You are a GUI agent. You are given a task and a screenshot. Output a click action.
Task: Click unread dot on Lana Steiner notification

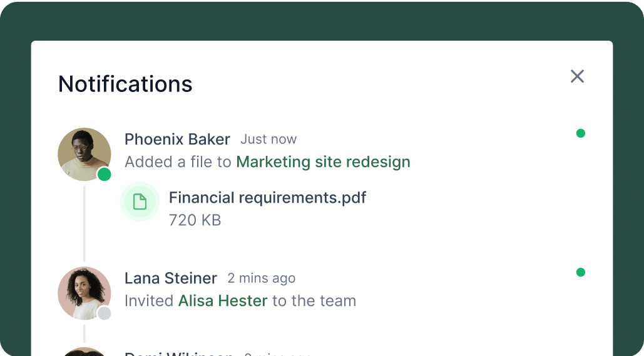point(580,272)
